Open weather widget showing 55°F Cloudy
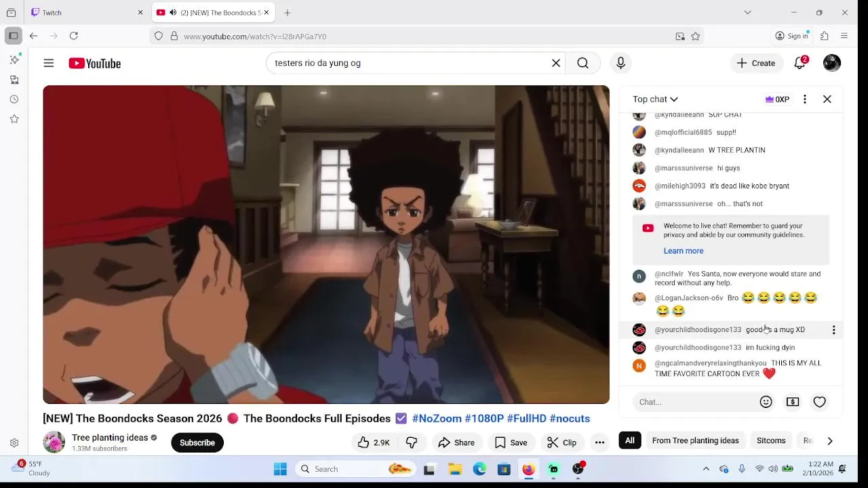This screenshot has height=488, width=868. pos(32,468)
